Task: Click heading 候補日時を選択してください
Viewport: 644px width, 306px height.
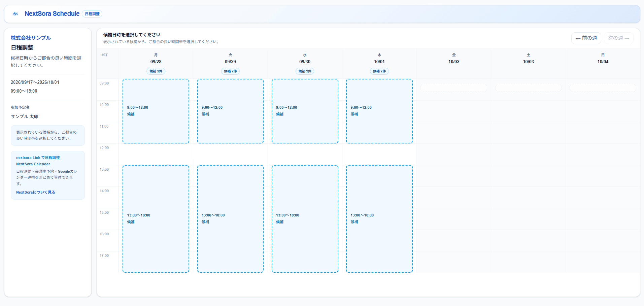Action: point(132,35)
